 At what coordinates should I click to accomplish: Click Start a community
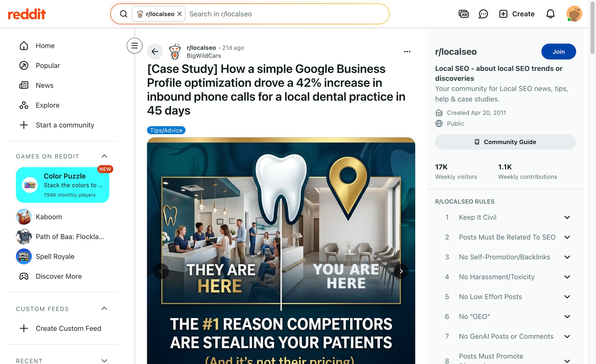point(63,125)
